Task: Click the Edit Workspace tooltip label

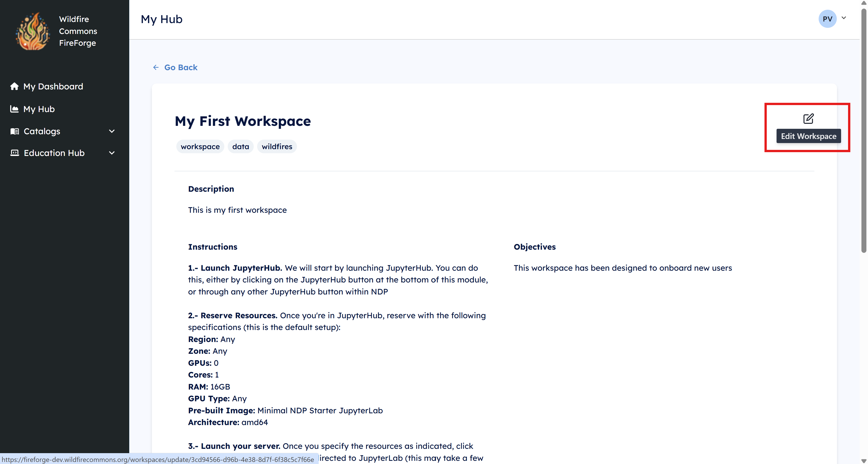Action: coord(808,136)
